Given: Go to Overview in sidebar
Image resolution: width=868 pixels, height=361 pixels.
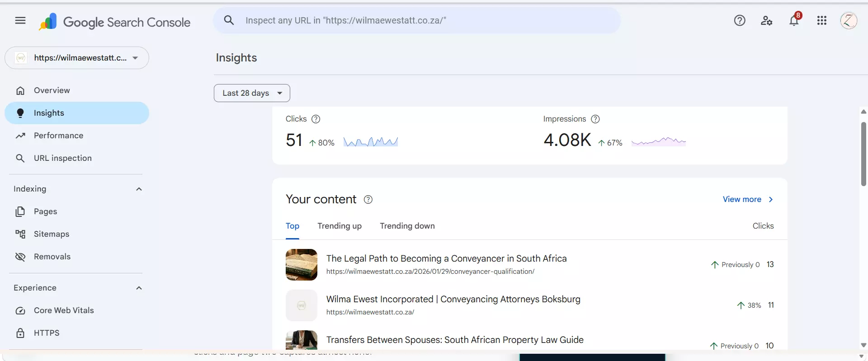Looking at the screenshot, I should [77, 90].
